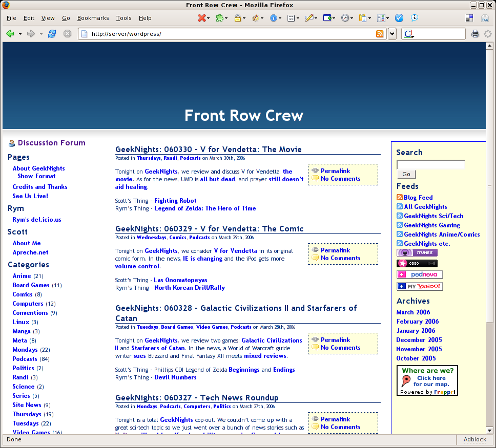The image size is (496, 448).
Task: Open the Tools menu
Action: coord(123,18)
